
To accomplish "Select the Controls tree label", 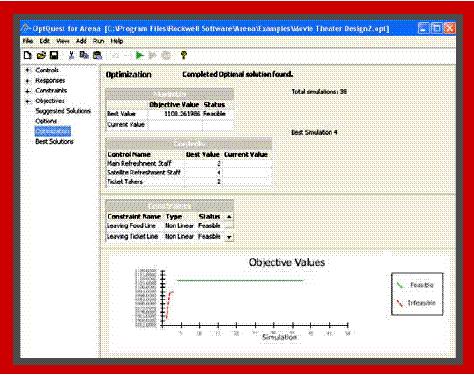I will [x=47, y=70].
